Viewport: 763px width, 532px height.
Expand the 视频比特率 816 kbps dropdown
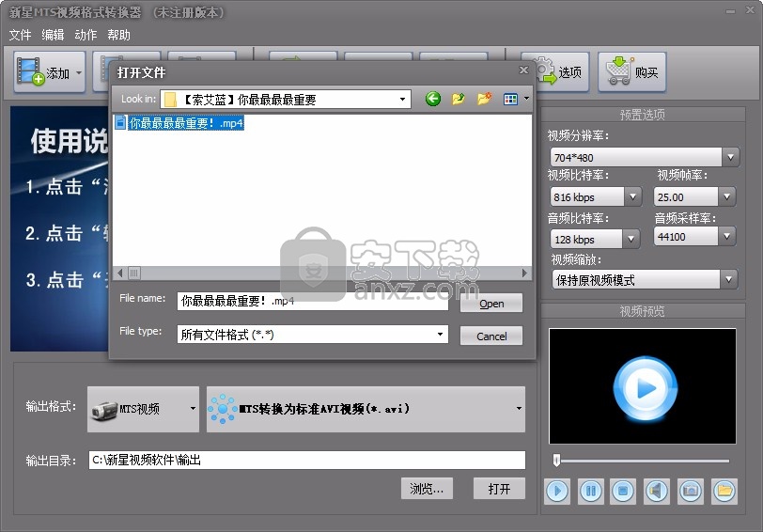[x=632, y=196]
